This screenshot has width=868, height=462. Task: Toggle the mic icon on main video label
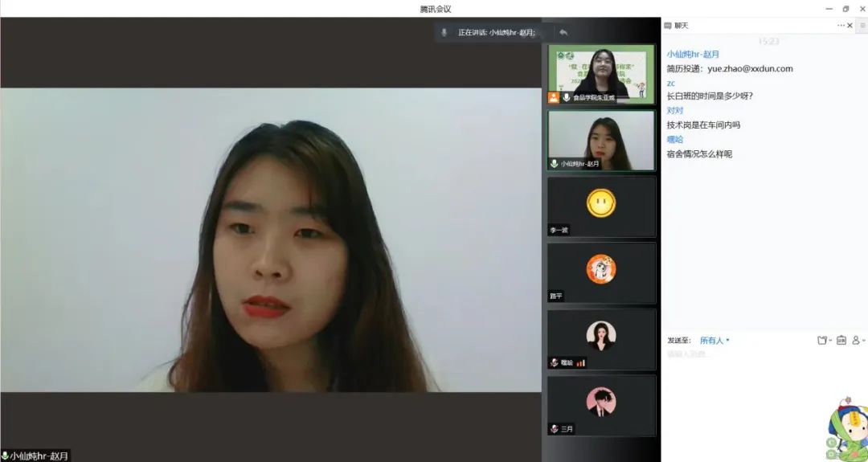pyautogui.click(x=5, y=456)
